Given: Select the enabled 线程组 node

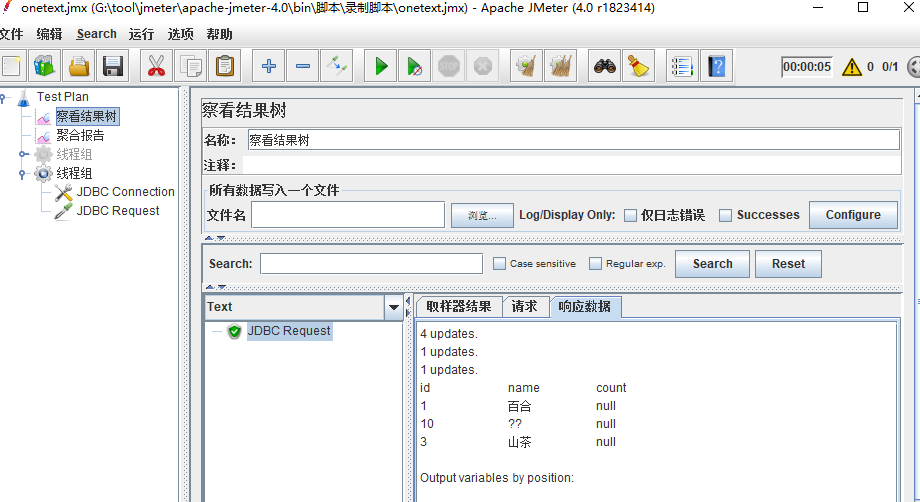Looking at the screenshot, I should coord(74,173).
